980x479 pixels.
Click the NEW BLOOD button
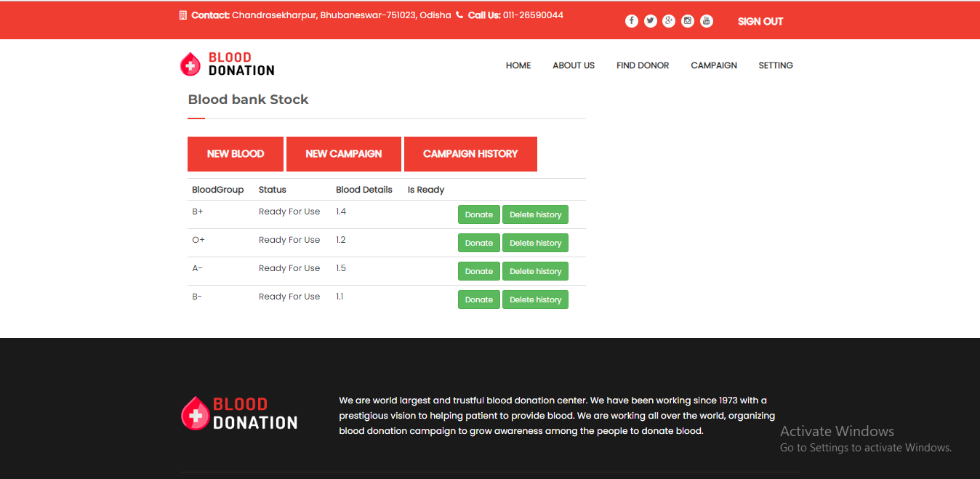[235, 153]
